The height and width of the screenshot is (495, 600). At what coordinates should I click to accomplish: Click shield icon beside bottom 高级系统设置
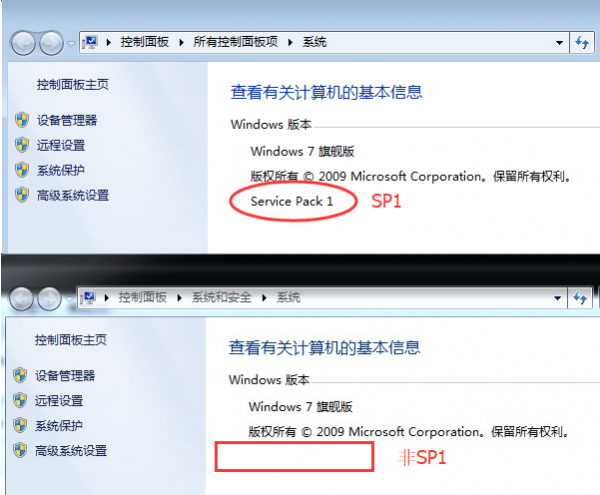click(20, 451)
